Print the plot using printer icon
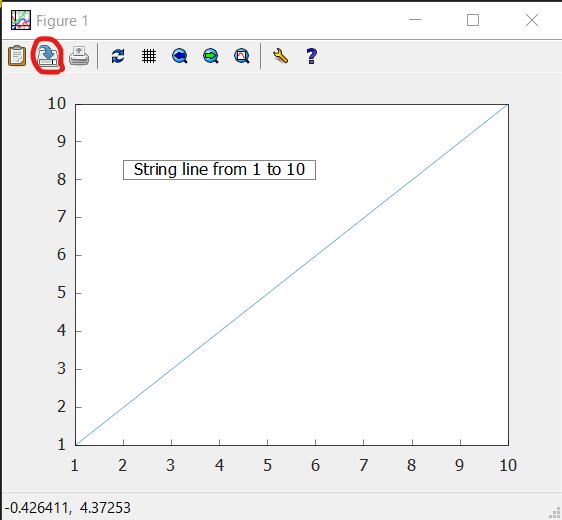The height and width of the screenshot is (520, 562). (79, 56)
